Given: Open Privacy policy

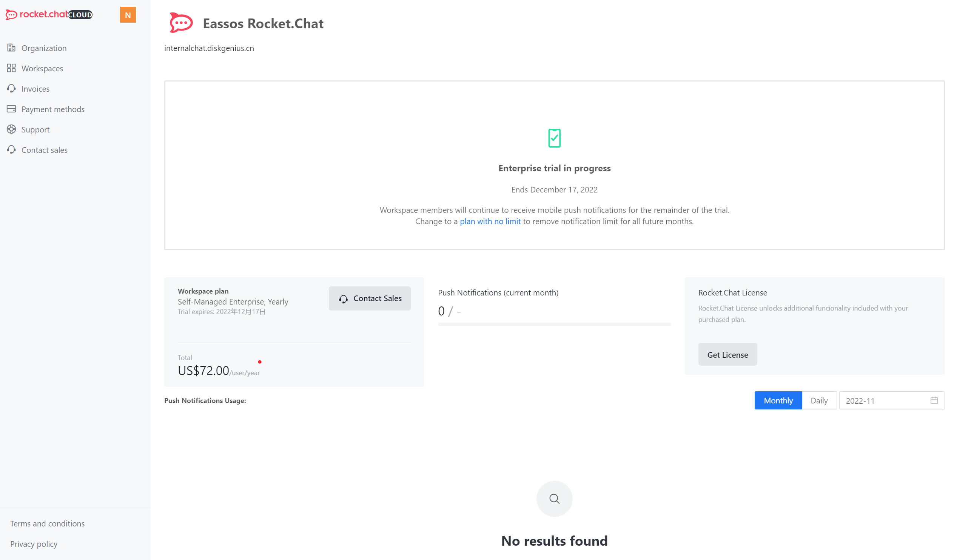Looking at the screenshot, I should point(33,543).
